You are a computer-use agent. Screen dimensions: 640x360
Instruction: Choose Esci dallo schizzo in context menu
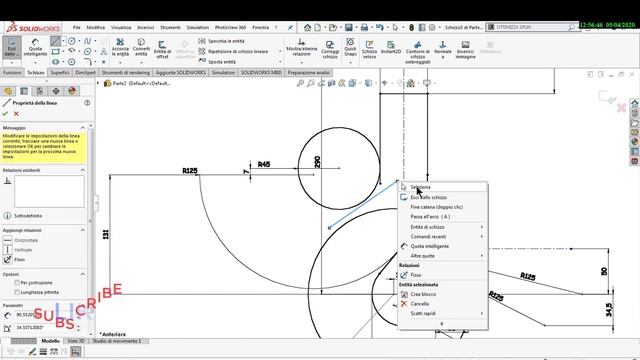pos(443,197)
